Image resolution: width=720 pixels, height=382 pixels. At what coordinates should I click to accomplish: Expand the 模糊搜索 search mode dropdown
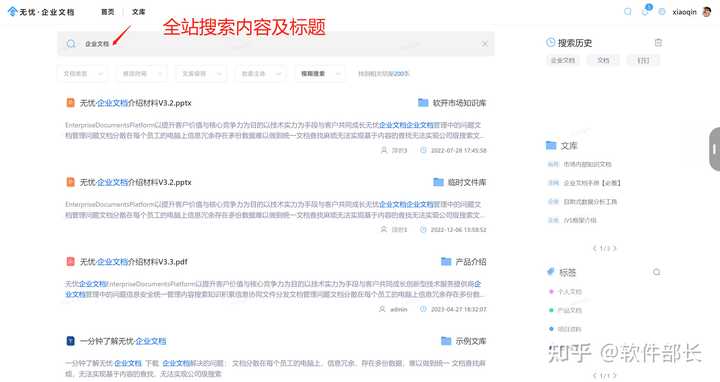[320, 73]
